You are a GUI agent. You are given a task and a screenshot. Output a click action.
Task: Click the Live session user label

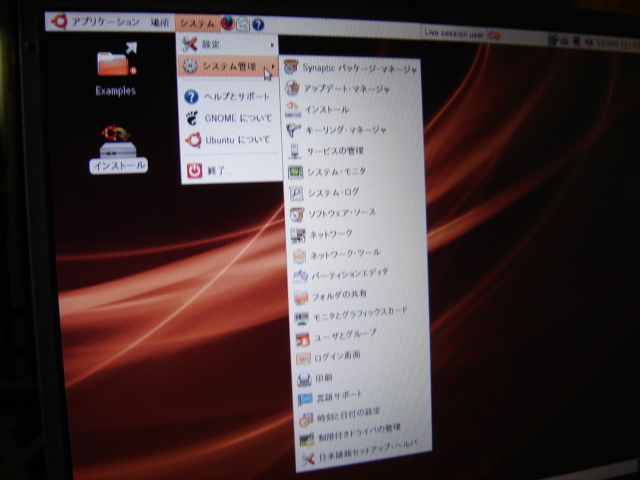click(454, 33)
